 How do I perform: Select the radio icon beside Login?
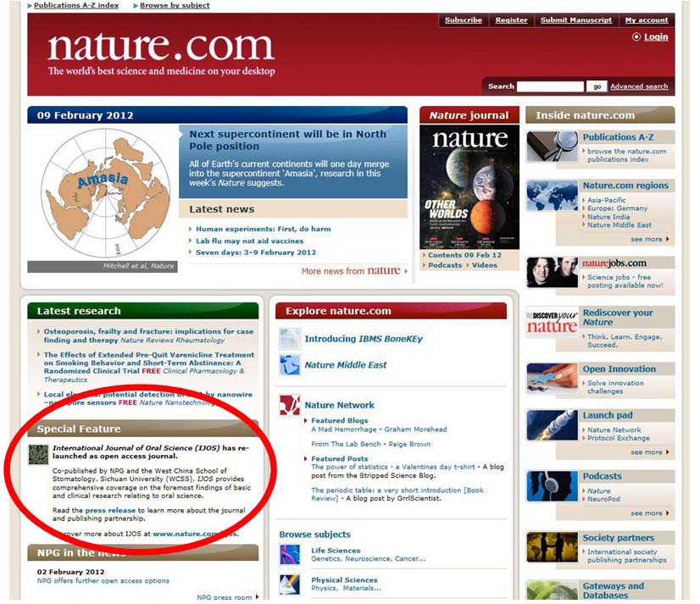click(636, 36)
